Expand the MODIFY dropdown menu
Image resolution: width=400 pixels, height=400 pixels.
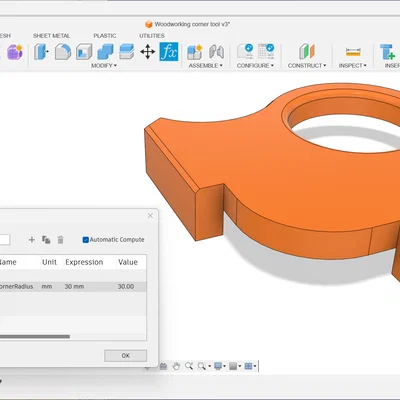(104, 66)
